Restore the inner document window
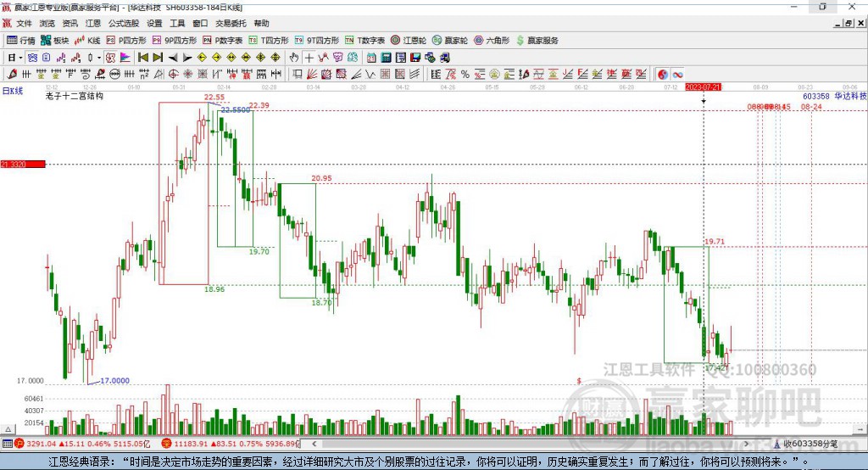Viewport: 868px width, 470px height. coord(849,23)
